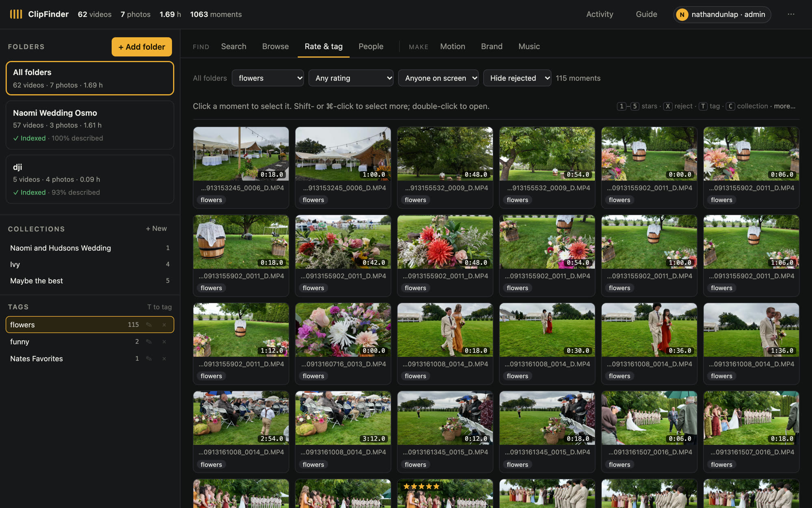Open the Ivy collection

90,264
